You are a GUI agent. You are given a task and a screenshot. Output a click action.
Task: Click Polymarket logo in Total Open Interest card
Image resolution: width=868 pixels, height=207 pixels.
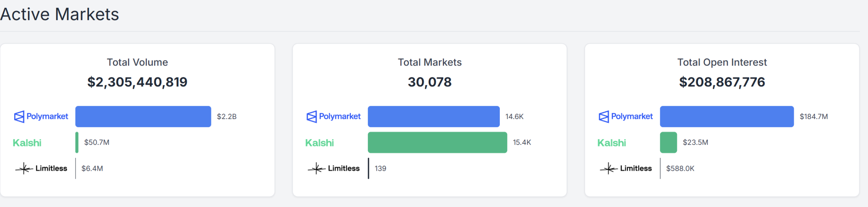click(626, 117)
